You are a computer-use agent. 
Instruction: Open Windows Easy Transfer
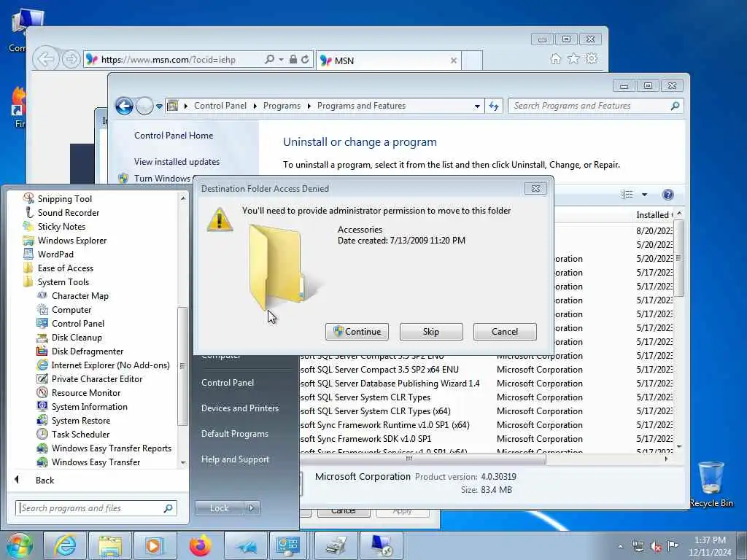(96, 462)
